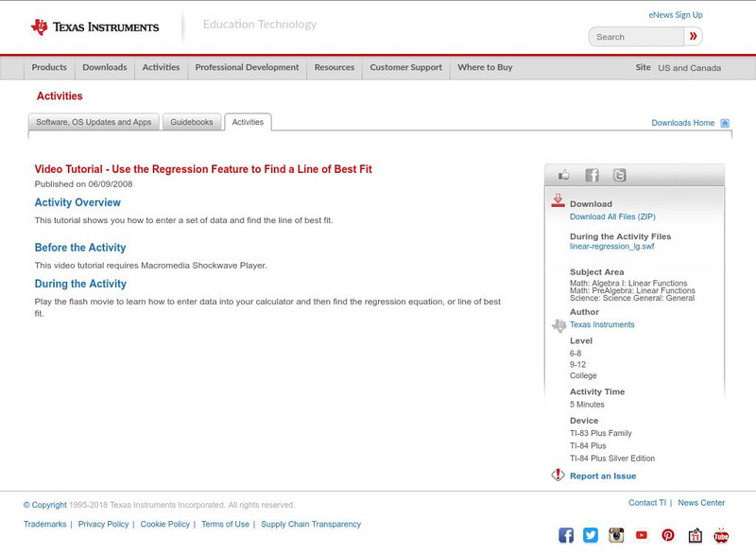
Task: Click 'Math: Algebra I: Linear Functions' text
Action: tap(628, 283)
